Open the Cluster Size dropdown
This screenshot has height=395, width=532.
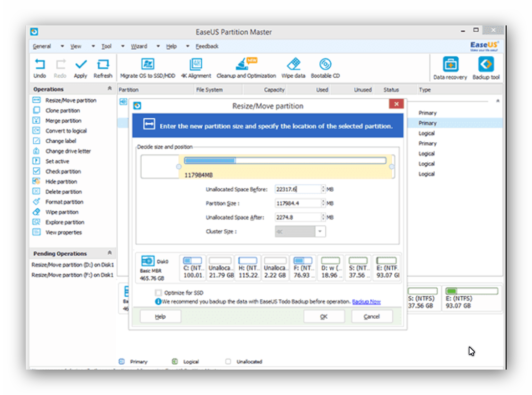click(320, 231)
